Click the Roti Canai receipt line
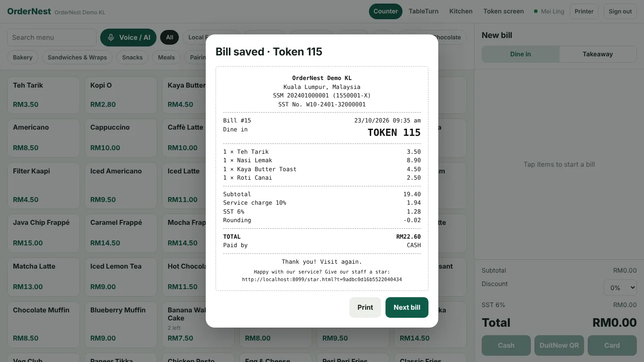 322,178
